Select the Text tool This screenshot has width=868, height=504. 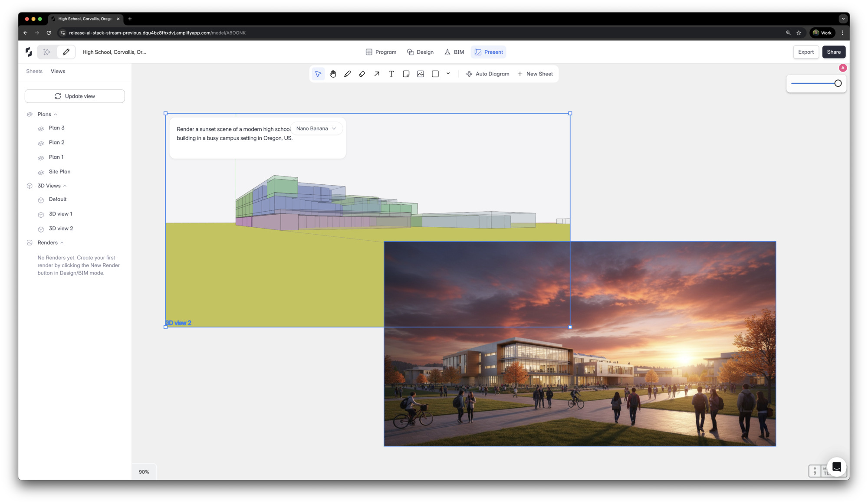pos(391,74)
